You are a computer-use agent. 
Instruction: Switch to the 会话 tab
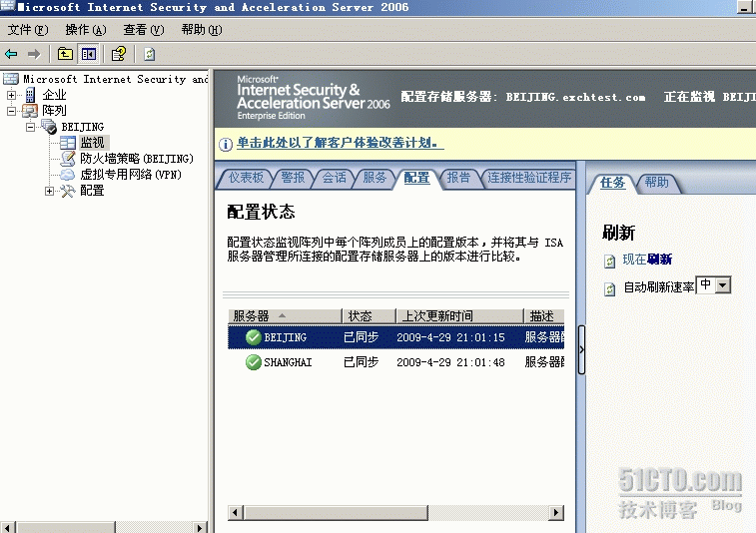tap(334, 178)
